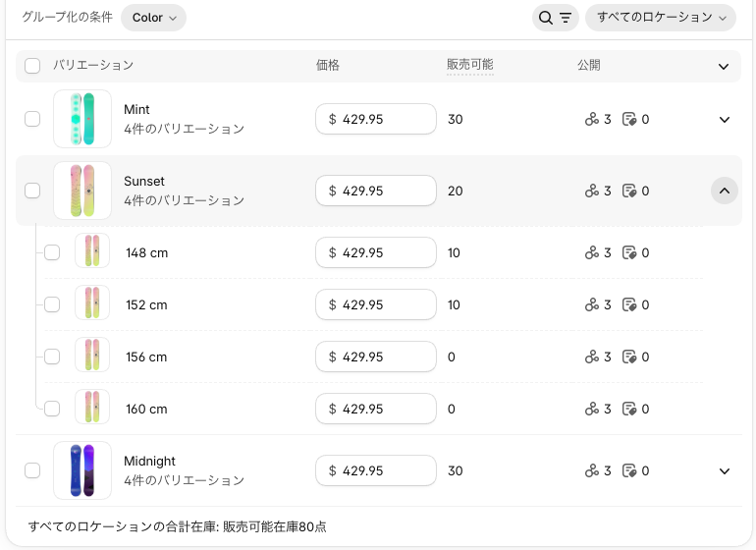Check the Sunset variant group checkbox

tap(32, 191)
